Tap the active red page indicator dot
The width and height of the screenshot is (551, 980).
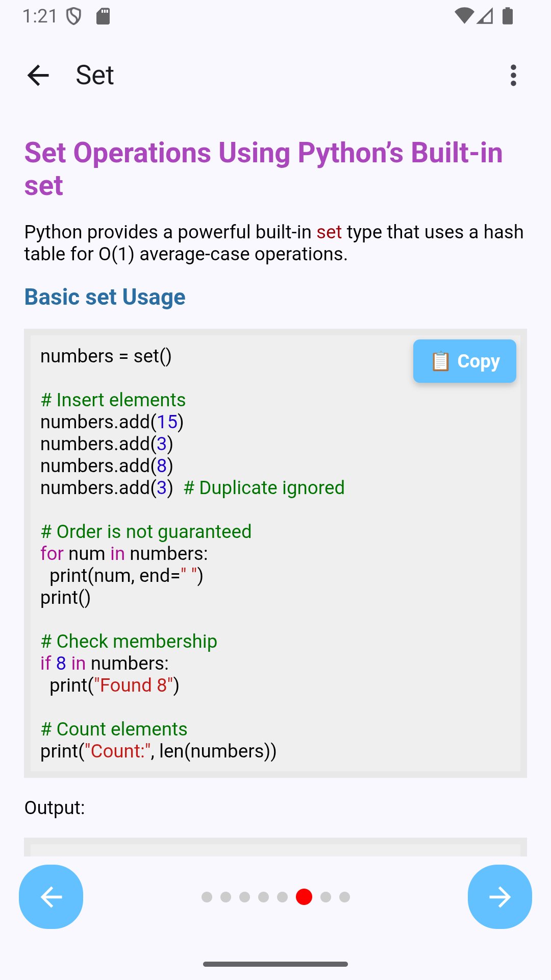coord(304,897)
